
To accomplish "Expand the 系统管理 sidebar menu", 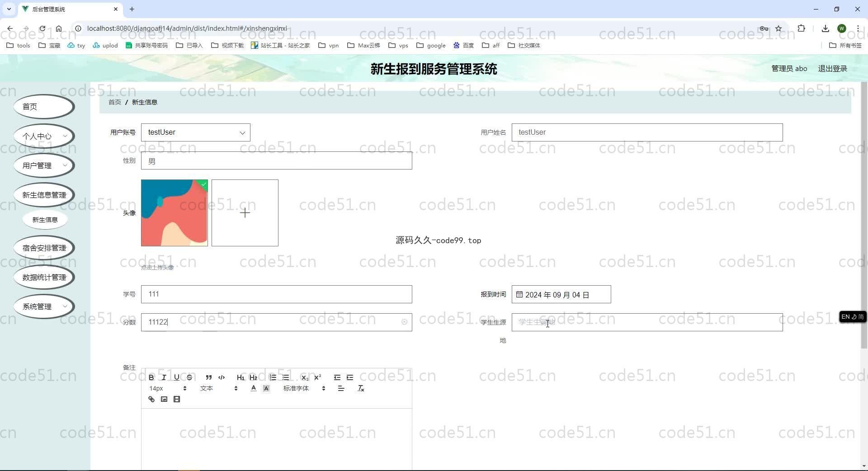I will 44,306.
